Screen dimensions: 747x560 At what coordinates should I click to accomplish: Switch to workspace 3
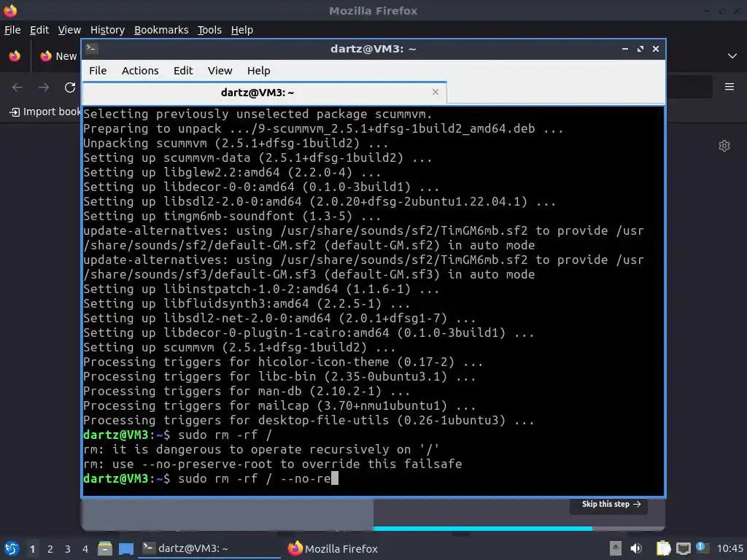pos(68,549)
